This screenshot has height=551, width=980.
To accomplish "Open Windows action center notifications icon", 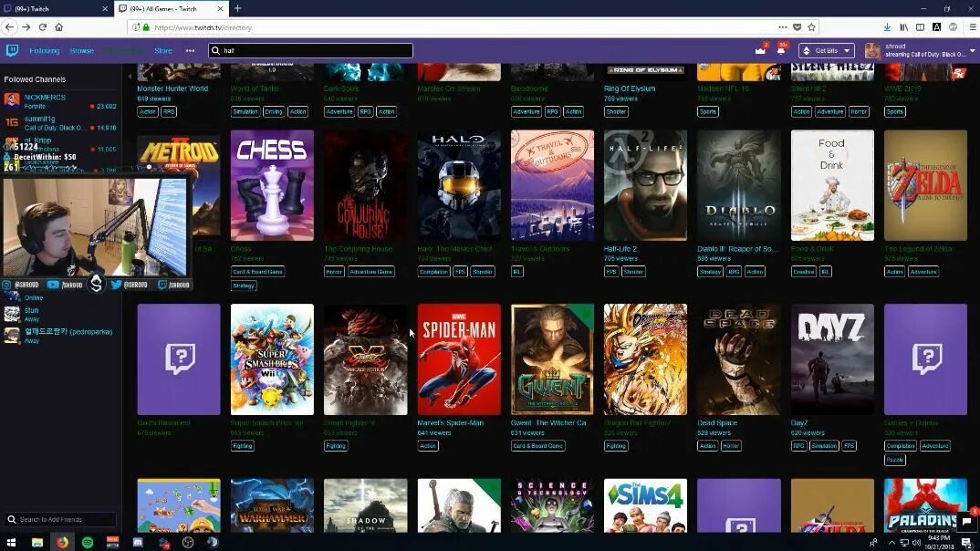I will tap(967, 542).
